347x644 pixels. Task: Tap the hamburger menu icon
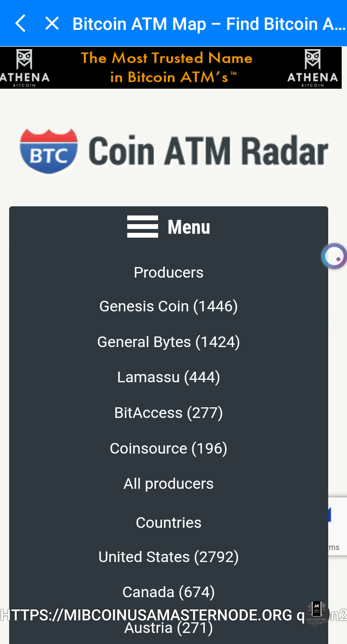tap(142, 227)
